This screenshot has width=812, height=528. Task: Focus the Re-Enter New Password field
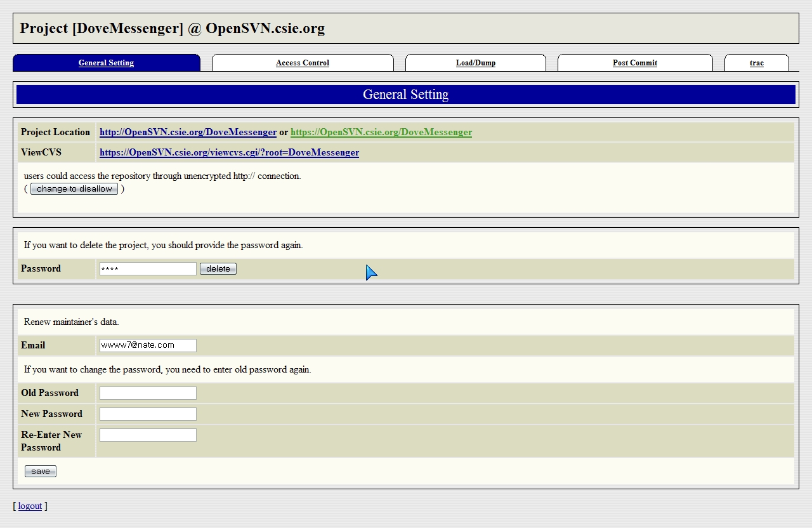pyautogui.click(x=148, y=435)
